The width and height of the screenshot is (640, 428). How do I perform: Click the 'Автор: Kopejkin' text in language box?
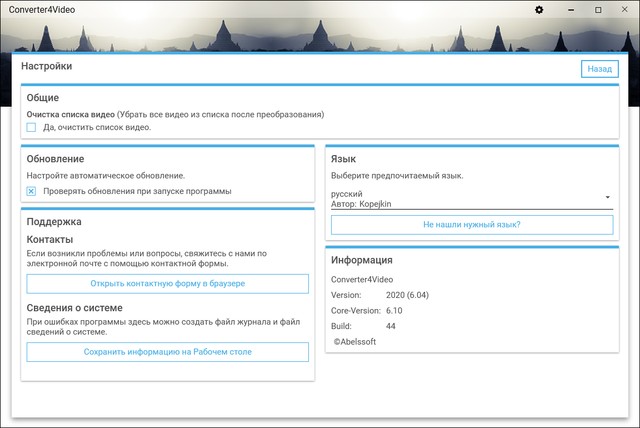(x=363, y=203)
